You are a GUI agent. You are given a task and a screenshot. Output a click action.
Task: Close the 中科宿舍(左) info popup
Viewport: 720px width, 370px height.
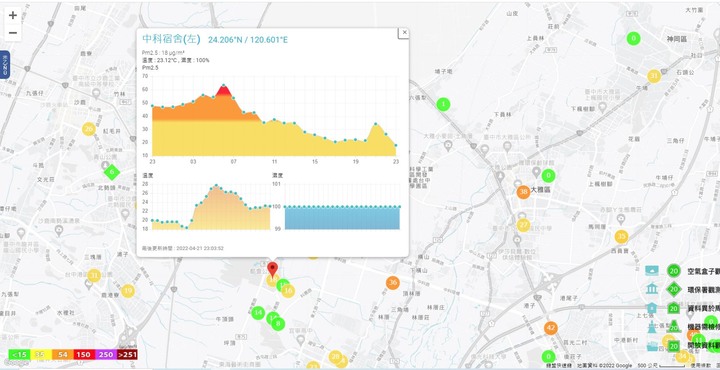pyautogui.click(x=404, y=33)
